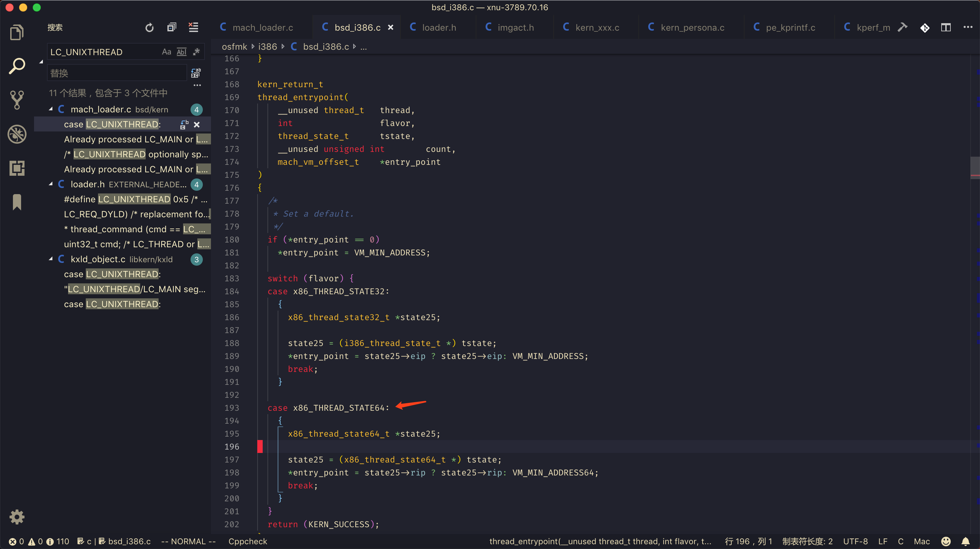Collapse loader.h search results group
980x549 pixels.
pos(51,184)
